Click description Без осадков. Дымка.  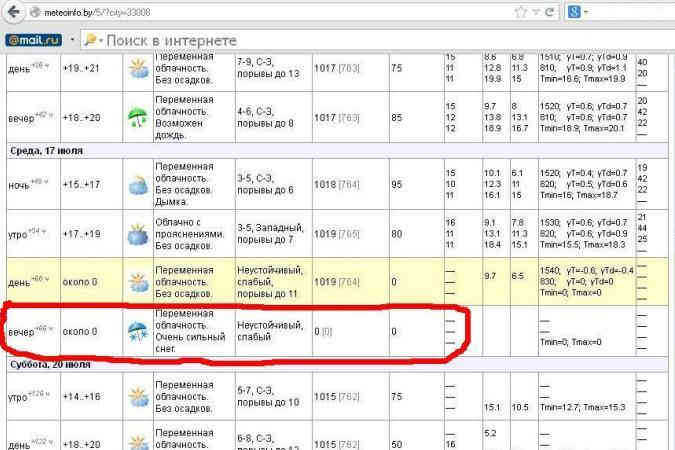tap(183, 196)
